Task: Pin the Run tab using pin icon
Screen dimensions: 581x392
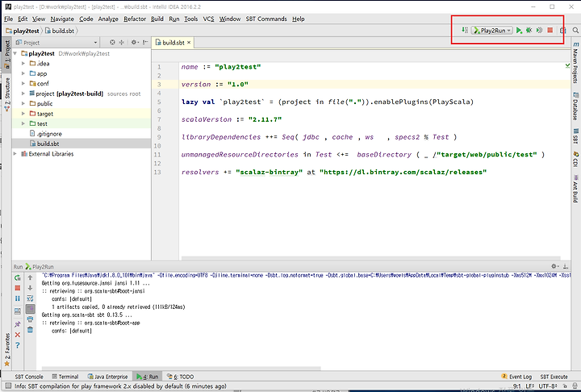Action: tap(18, 324)
